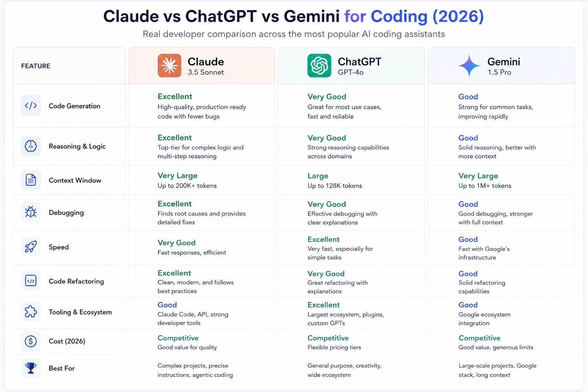
Task: Click the Reasoning & Logic brain icon
Action: tap(31, 146)
